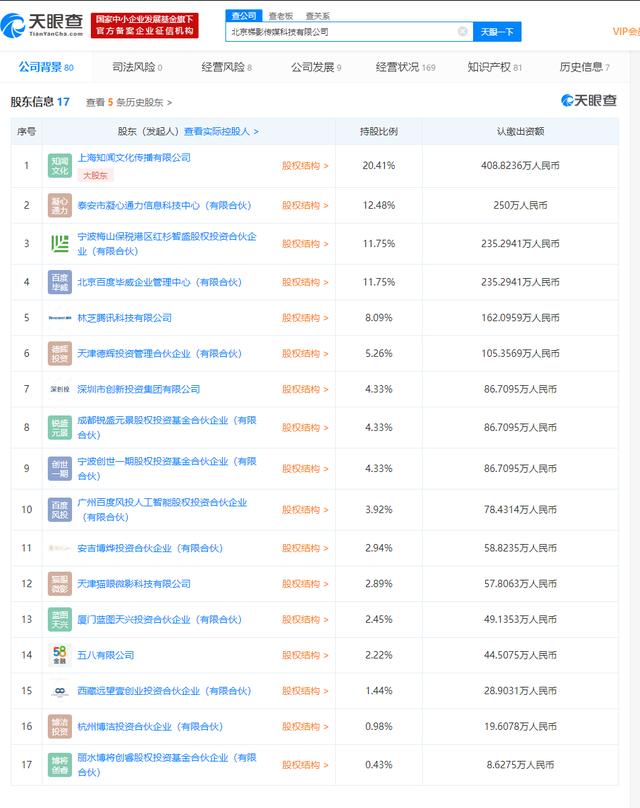Expand 股权结构 for 五八有限公司

coord(305,655)
